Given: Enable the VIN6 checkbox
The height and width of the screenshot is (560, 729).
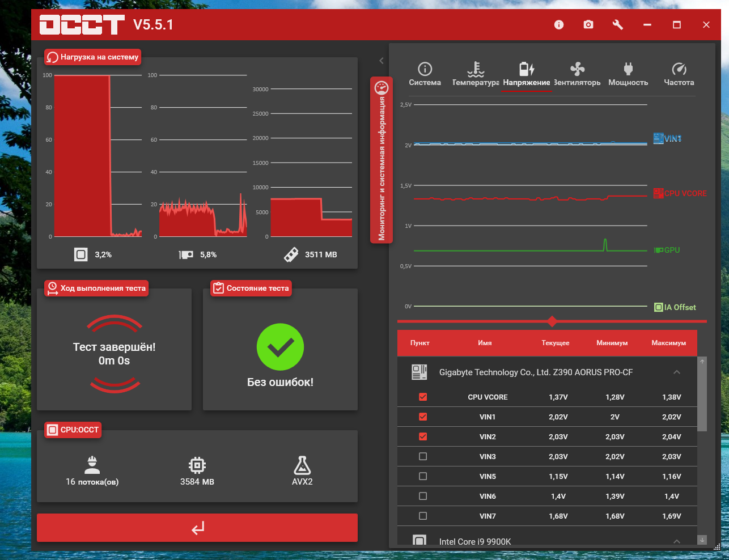Looking at the screenshot, I should (423, 496).
